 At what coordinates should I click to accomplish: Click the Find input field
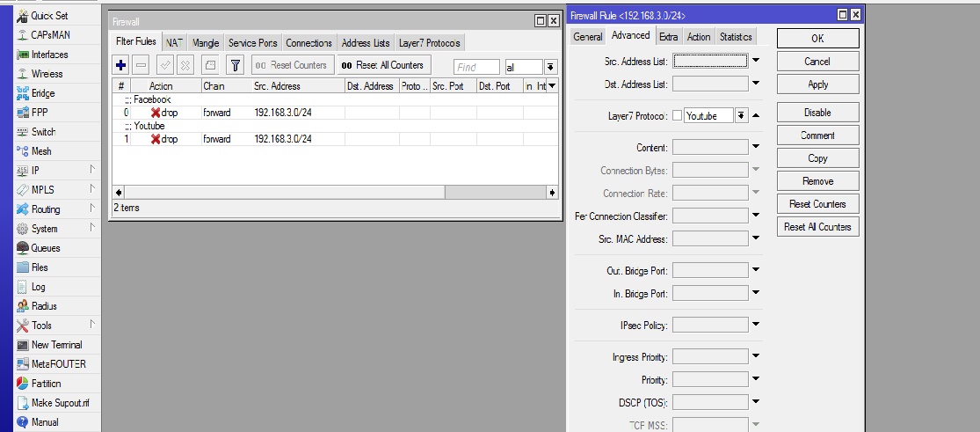pos(477,67)
